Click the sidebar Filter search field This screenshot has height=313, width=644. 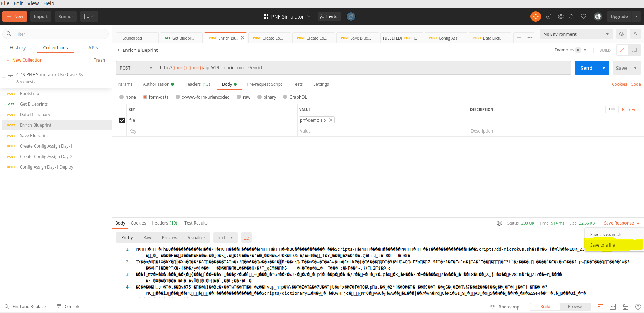56,34
